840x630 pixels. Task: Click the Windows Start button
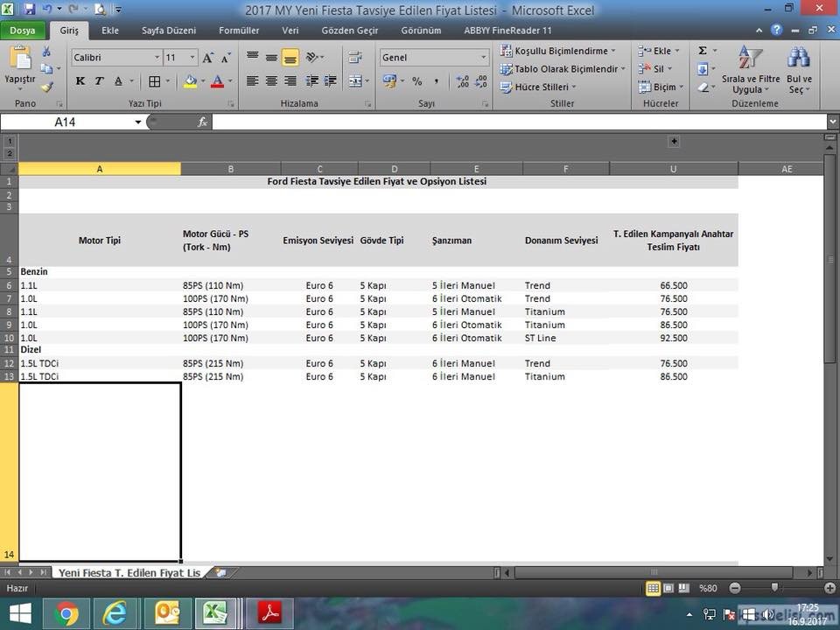(20, 613)
